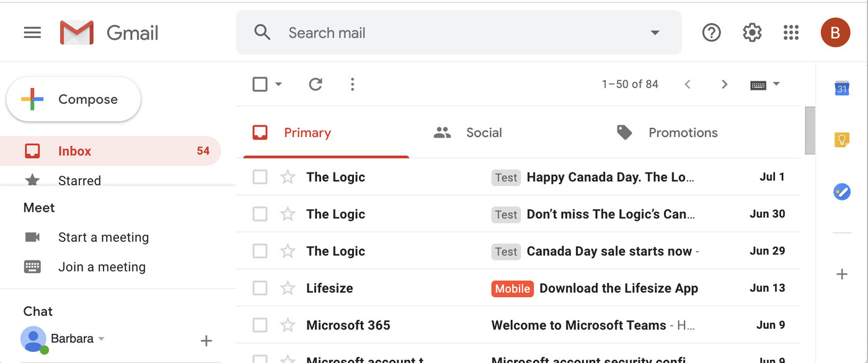This screenshot has width=868, height=363.
Task: Open the Settings gear icon
Action: (752, 32)
